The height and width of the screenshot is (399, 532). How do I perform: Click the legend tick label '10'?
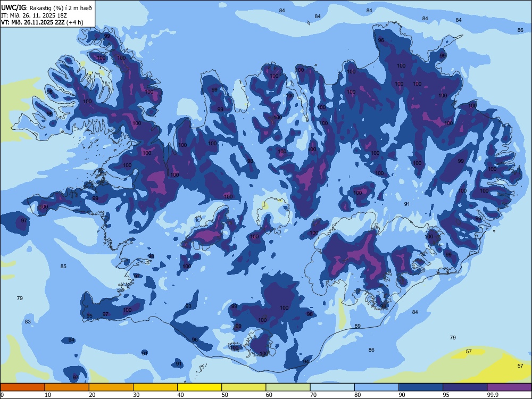[48, 395]
